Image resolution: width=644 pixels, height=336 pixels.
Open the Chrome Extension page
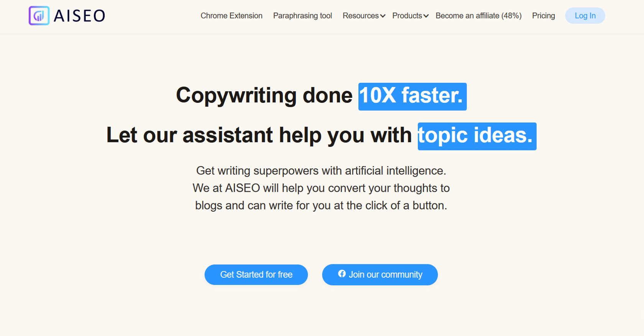click(x=231, y=16)
